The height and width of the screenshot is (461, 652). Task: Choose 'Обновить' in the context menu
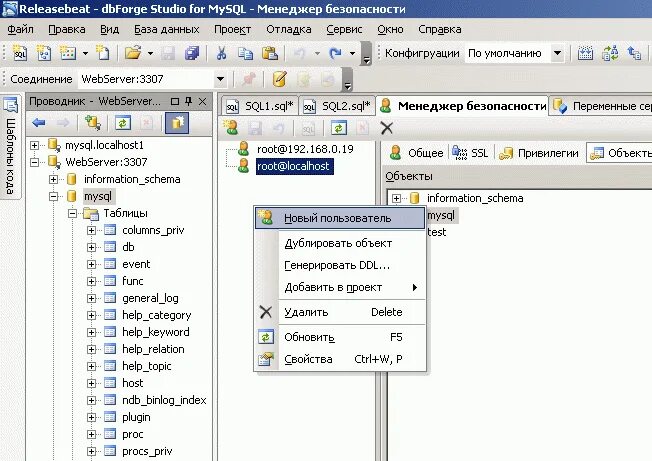pos(340,337)
